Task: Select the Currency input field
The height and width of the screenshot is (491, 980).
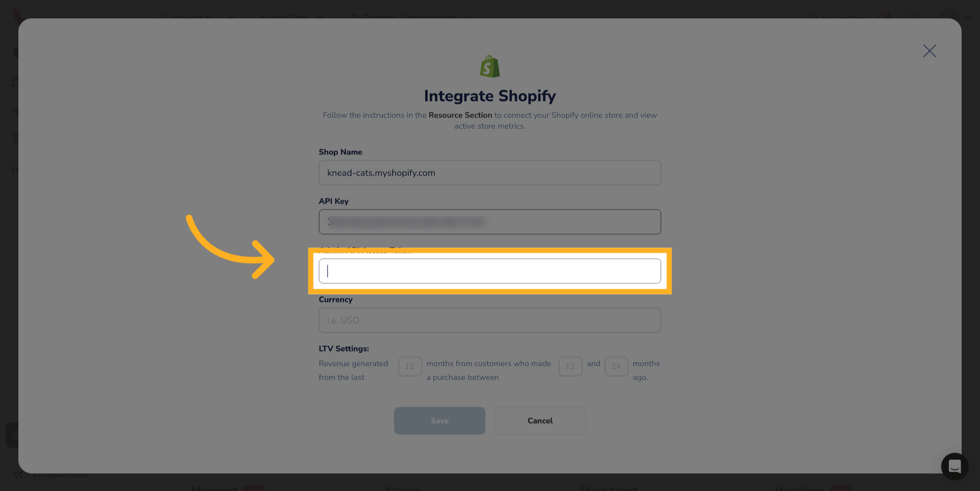Action: [x=489, y=320]
